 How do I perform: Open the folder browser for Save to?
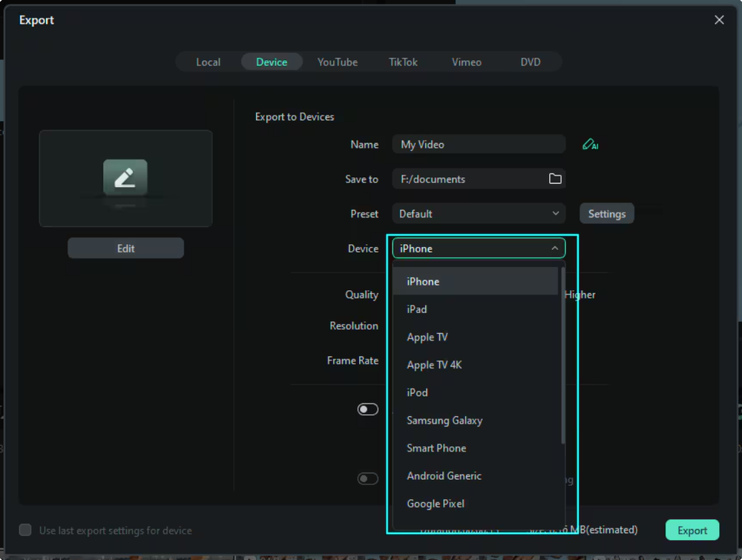pos(553,179)
